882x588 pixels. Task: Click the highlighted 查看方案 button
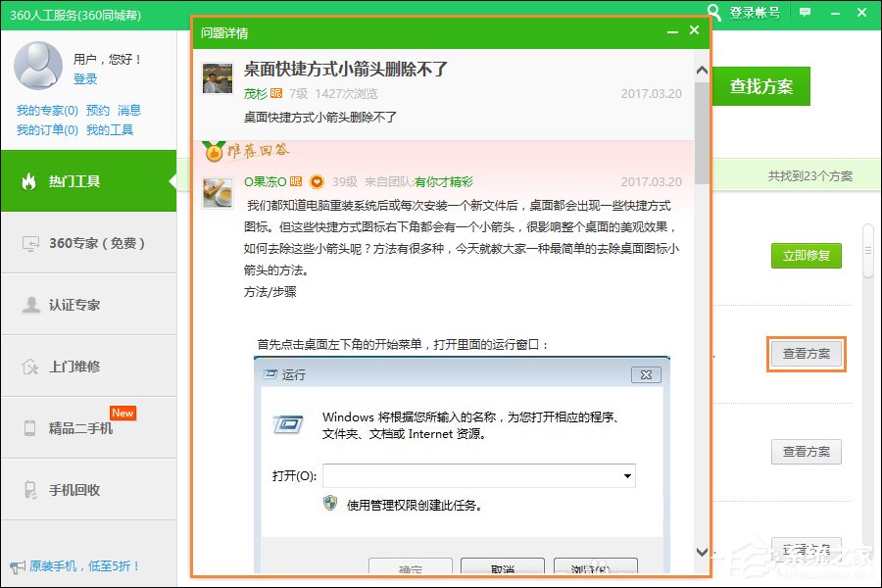[x=806, y=354]
